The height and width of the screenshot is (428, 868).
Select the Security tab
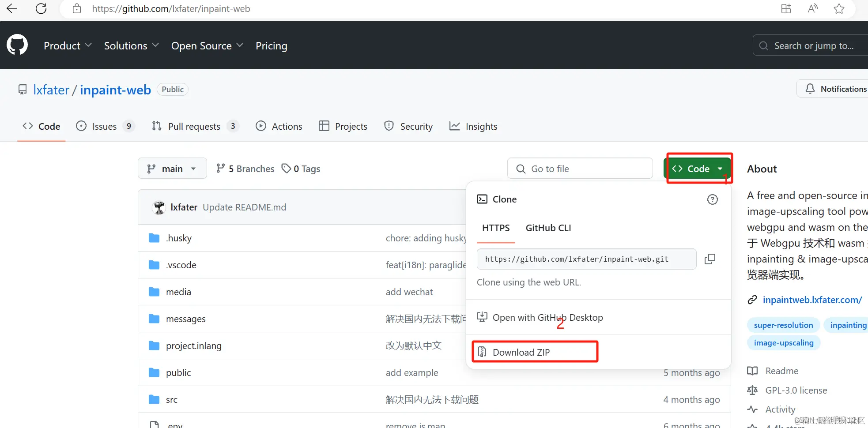(x=408, y=126)
